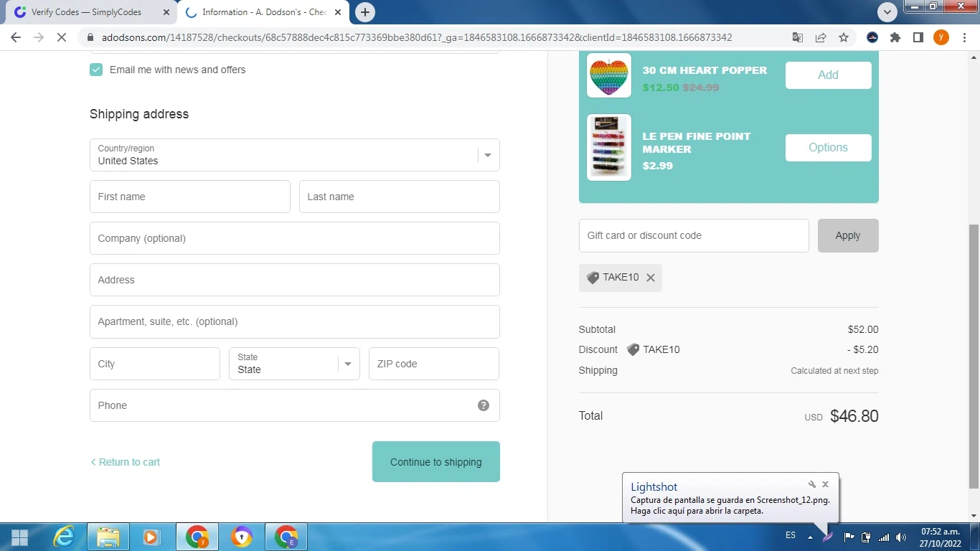Click the Apply discount button
The height and width of the screenshot is (551, 980).
848,235
